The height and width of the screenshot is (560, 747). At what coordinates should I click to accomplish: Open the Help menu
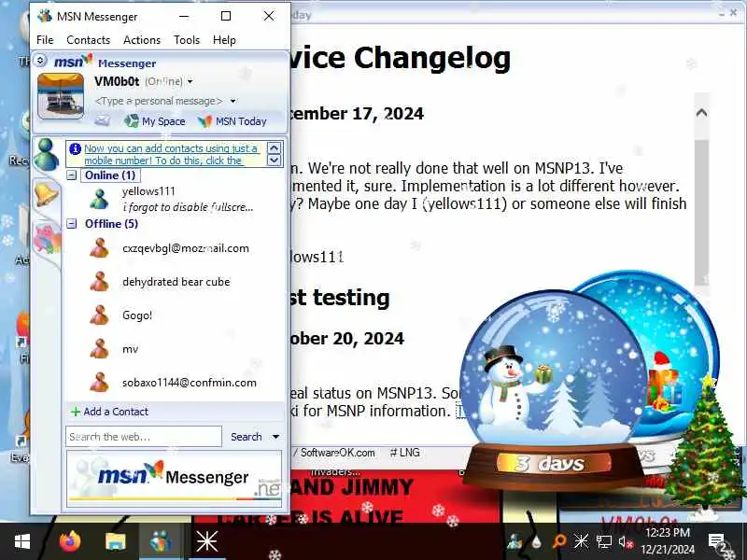224,40
